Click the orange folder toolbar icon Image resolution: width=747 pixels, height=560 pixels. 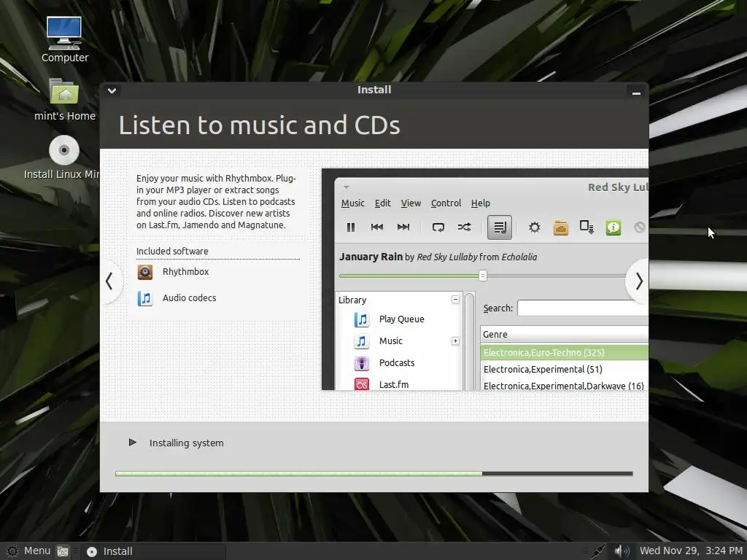click(561, 227)
